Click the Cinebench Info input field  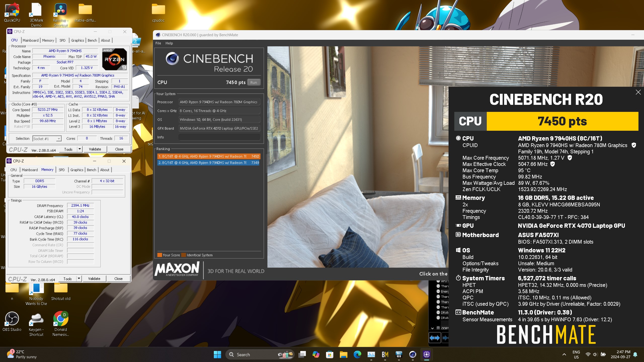click(219, 137)
